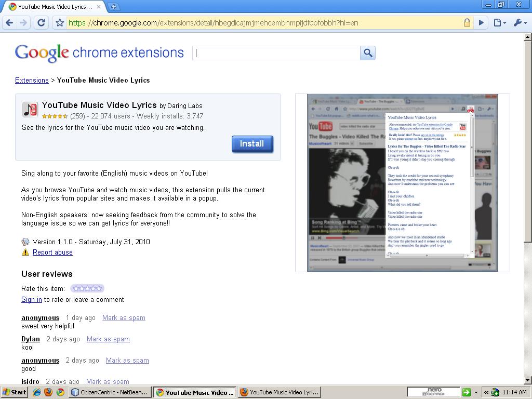Image resolution: width=532 pixels, height=399 pixels.
Task: Click the 11:14 AM taskbar clock
Action: click(x=515, y=392)
